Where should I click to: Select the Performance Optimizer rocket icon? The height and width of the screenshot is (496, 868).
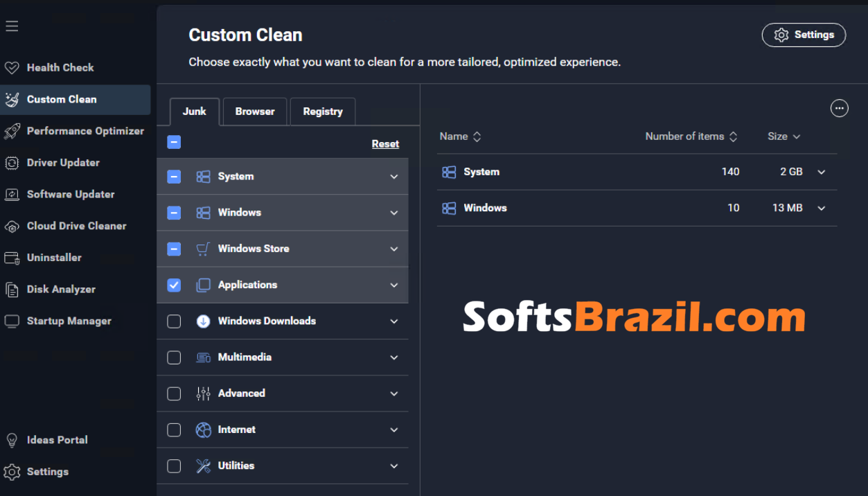[x=12, y=130]
